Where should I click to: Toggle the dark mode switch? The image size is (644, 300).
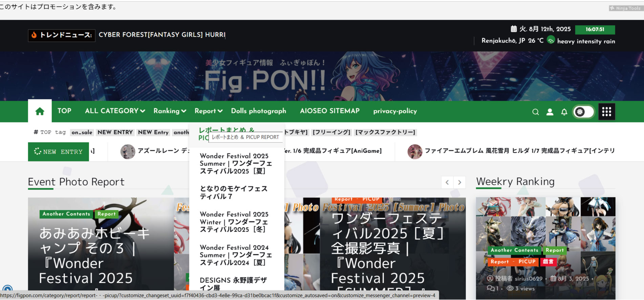click(583, 112)
